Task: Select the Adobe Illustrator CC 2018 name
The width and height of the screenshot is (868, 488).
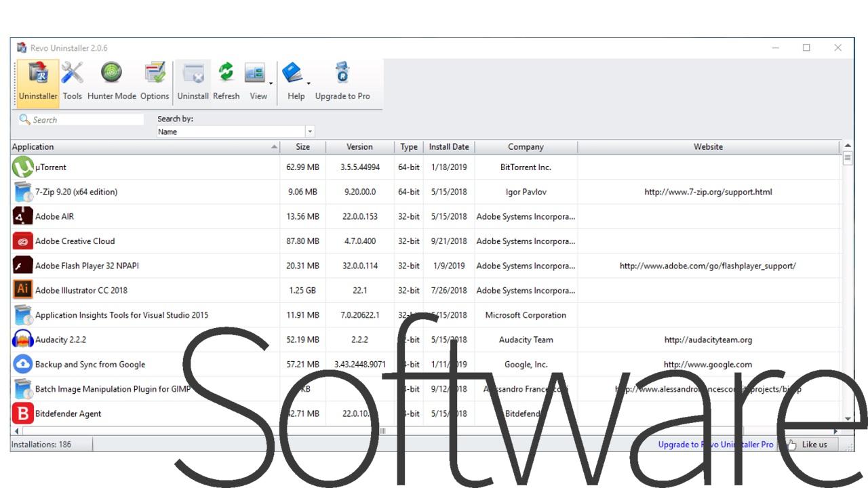Action: (81, 290)
